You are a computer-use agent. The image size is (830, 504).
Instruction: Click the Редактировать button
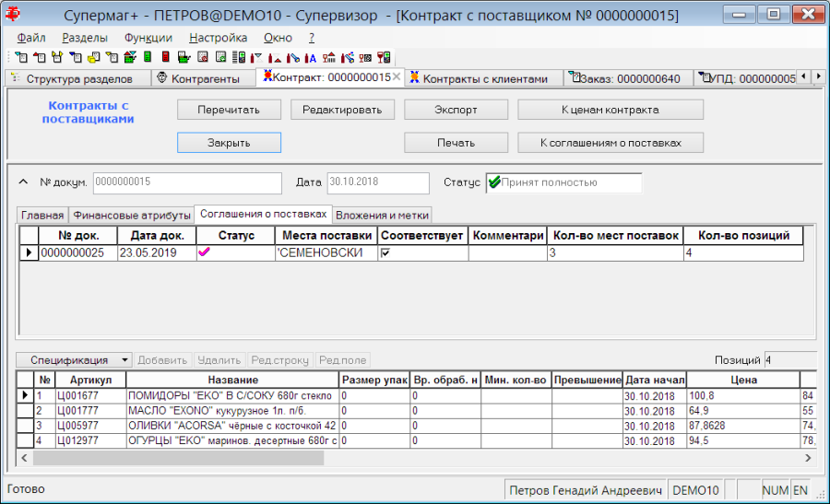point(342,110)
